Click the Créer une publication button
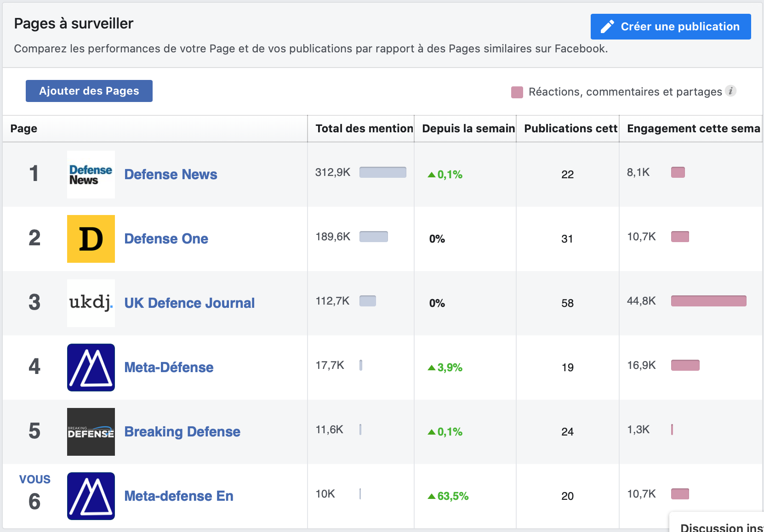 point(671,27)
